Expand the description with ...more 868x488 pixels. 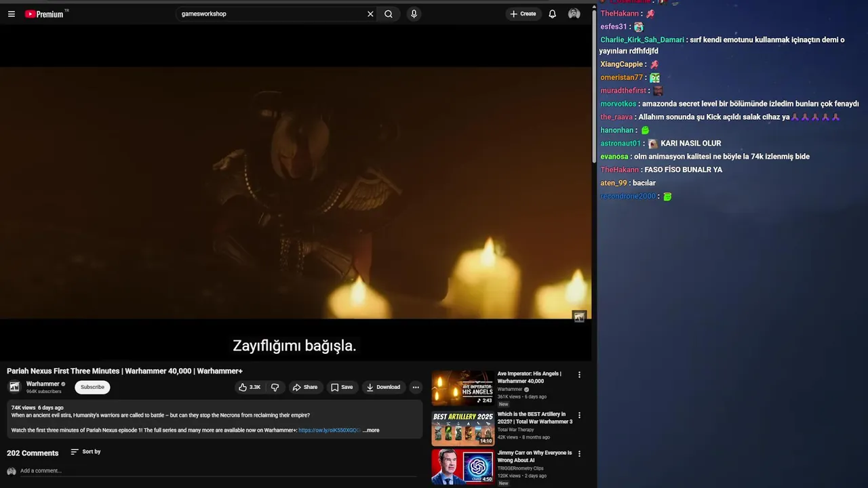pos(371,430)
